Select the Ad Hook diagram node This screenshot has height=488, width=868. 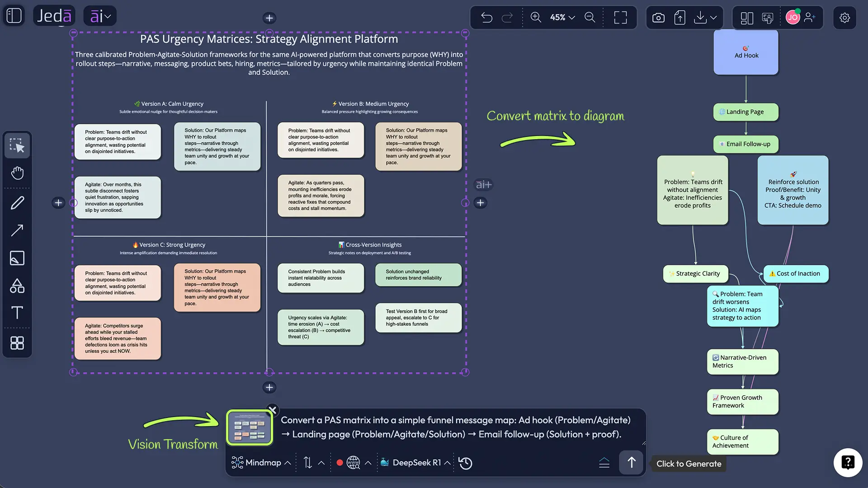tap(746, 52)
